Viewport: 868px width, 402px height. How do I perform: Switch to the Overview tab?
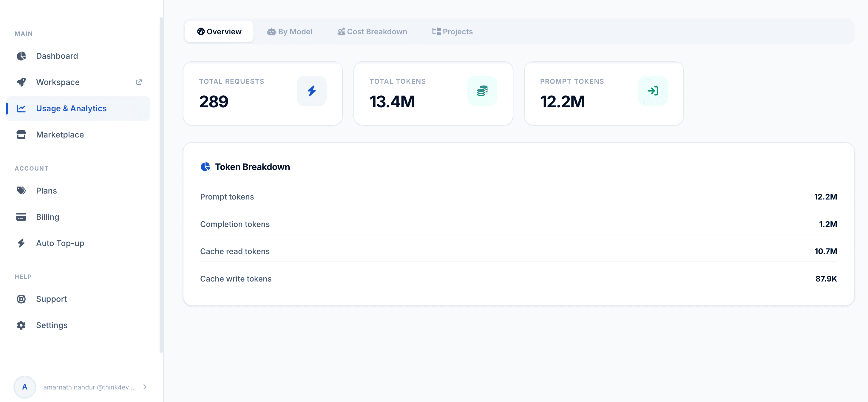point(219,32)
